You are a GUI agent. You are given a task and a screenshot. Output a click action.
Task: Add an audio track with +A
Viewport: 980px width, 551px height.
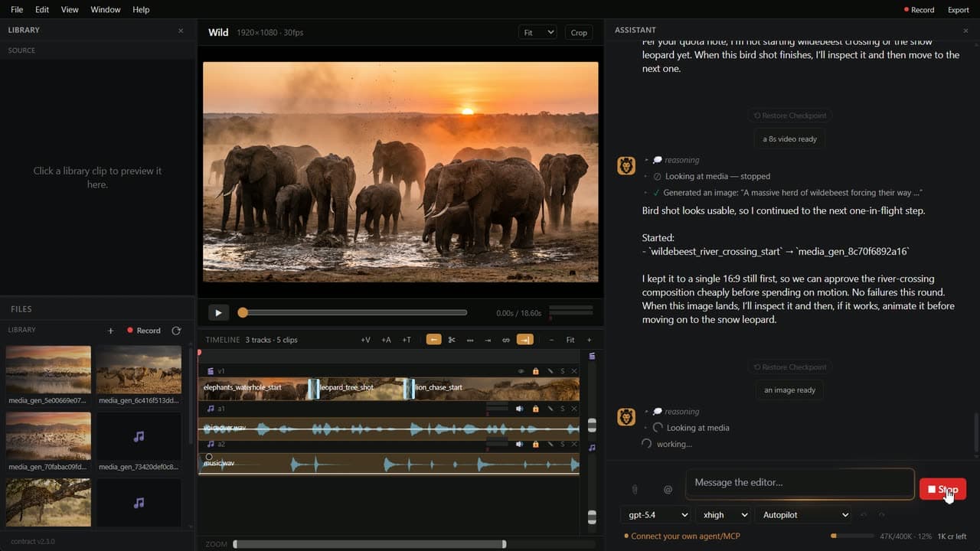[387, 340]
